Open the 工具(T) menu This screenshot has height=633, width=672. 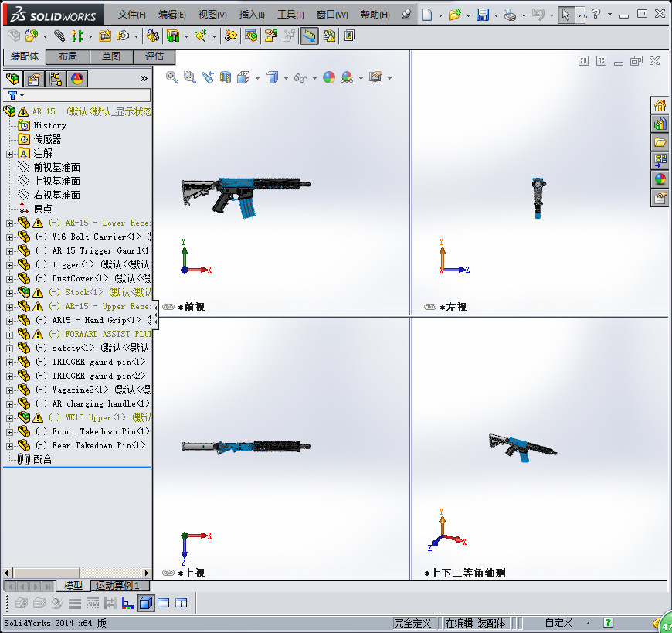(x=290, y=15)
